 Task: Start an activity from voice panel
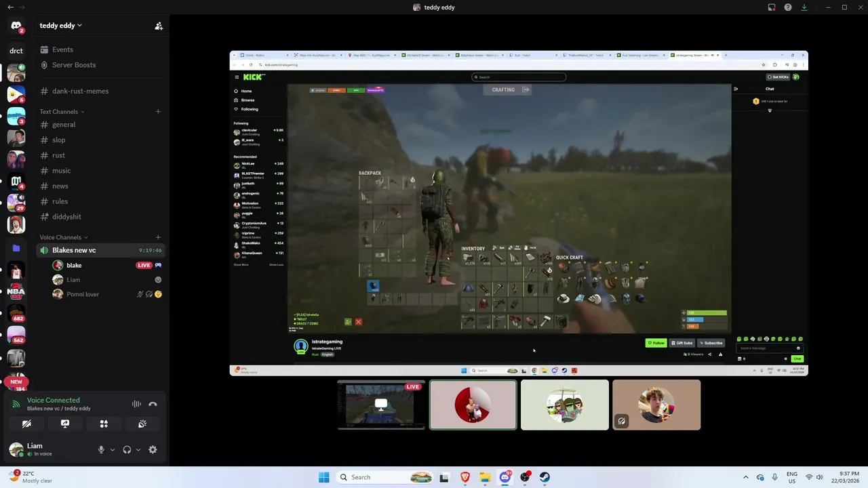click(x=104, y=424)
